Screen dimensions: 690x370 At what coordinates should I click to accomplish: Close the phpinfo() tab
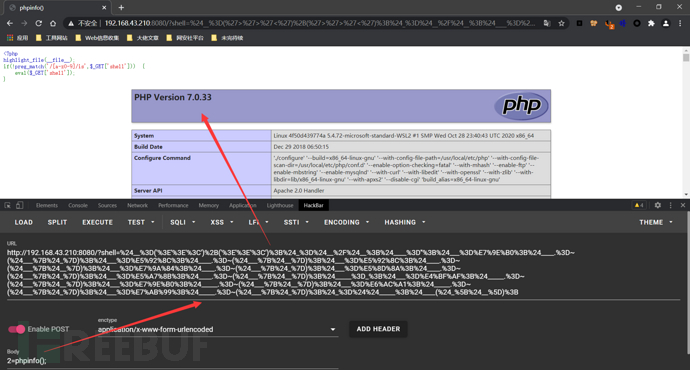pos(104,7)
